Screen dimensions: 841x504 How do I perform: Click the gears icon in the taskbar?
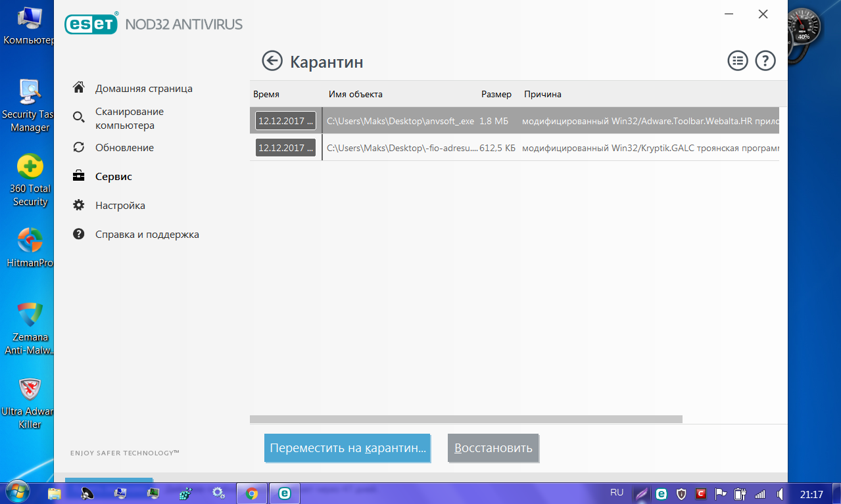coord(219,493)
